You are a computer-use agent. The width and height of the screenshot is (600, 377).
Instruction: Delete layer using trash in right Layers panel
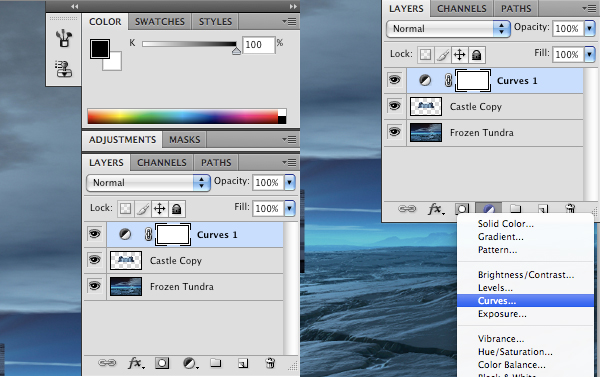click(570, 209)
